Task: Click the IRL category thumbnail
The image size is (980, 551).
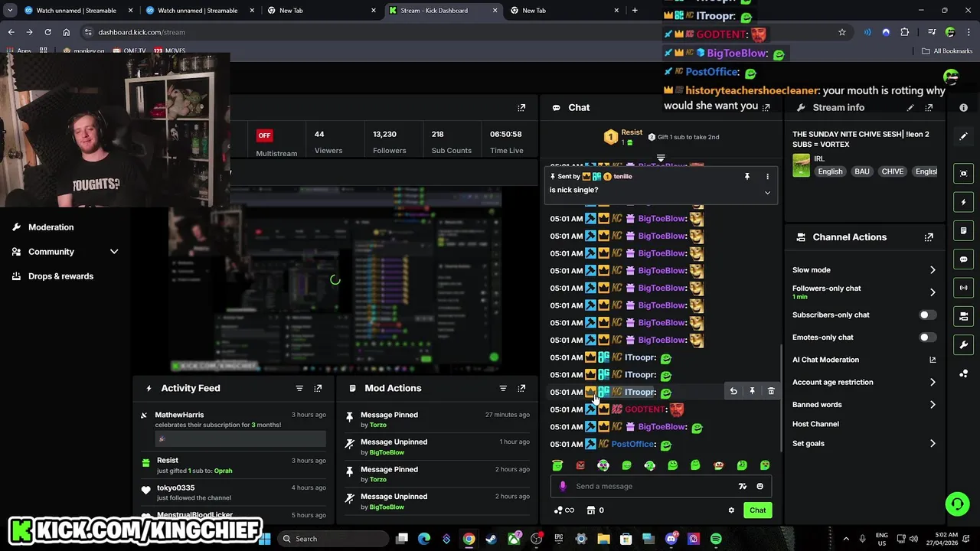Action: pos(801,165)
